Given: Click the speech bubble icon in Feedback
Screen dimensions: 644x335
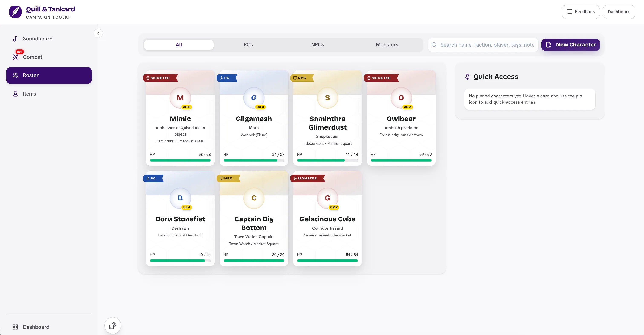Looking at the screenshot, I should coord(569,12).
